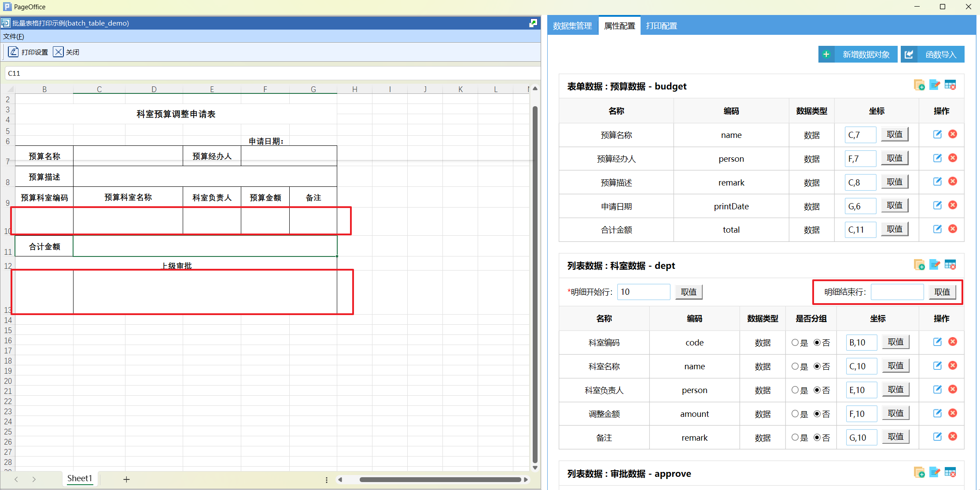
Task: Delete the 科室编码 code row
Action: coord(953,342)
